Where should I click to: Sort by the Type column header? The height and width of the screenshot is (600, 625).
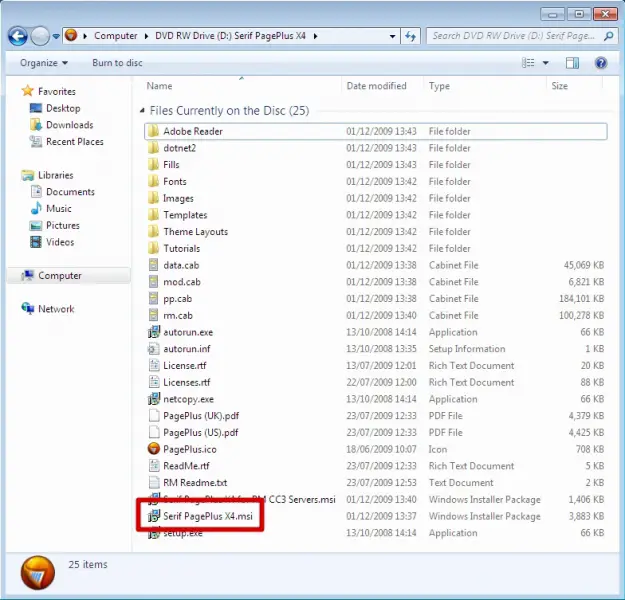439,86
